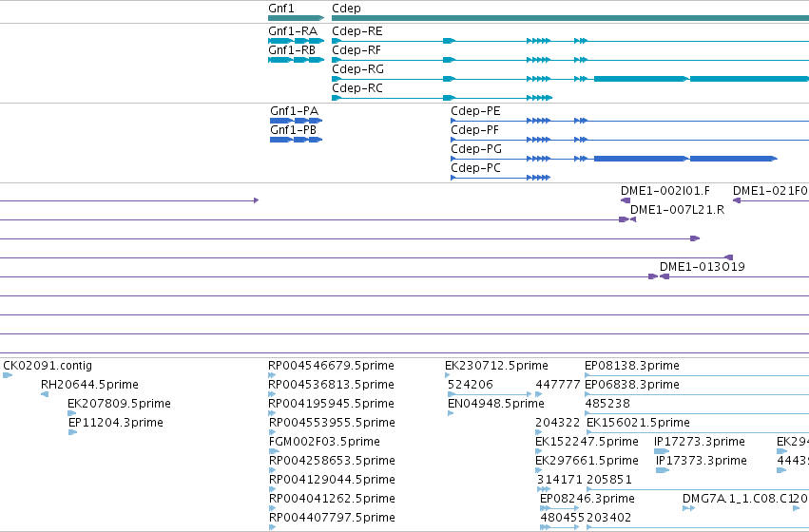
Task: Click the Cdep-RF transcript label
Action: (356, 50)
